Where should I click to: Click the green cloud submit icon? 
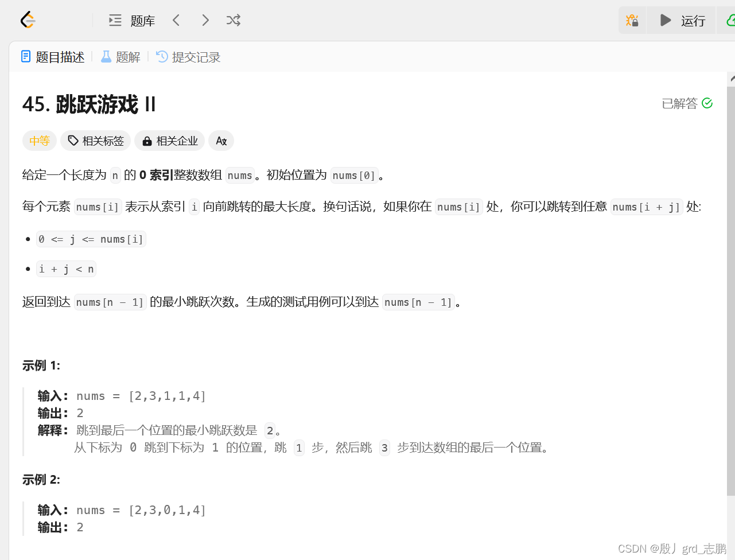point(730,21)
